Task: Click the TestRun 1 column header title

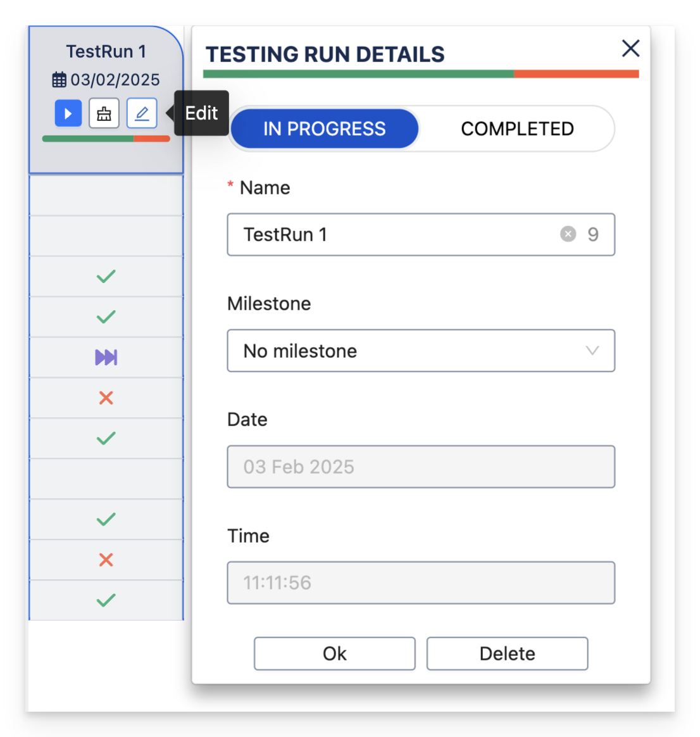Action: coord(106,51)
